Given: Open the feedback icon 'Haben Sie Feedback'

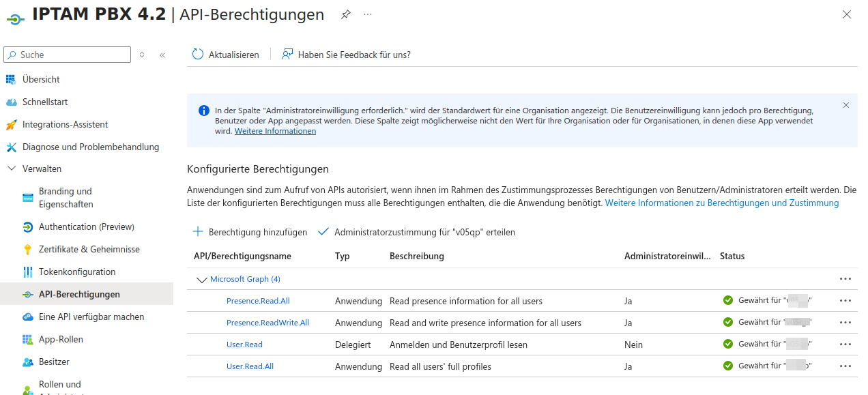Looking at the screenshot, I should pyautogui.click(x=287, y=55).
